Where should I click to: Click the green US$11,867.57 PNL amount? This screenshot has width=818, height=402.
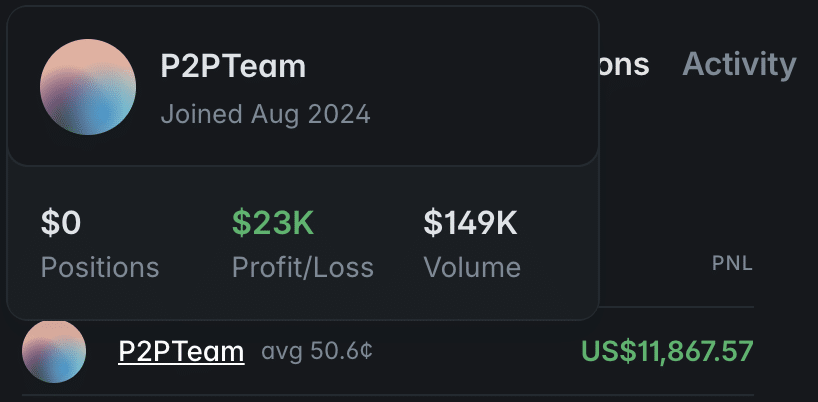(x=667, y=352)
